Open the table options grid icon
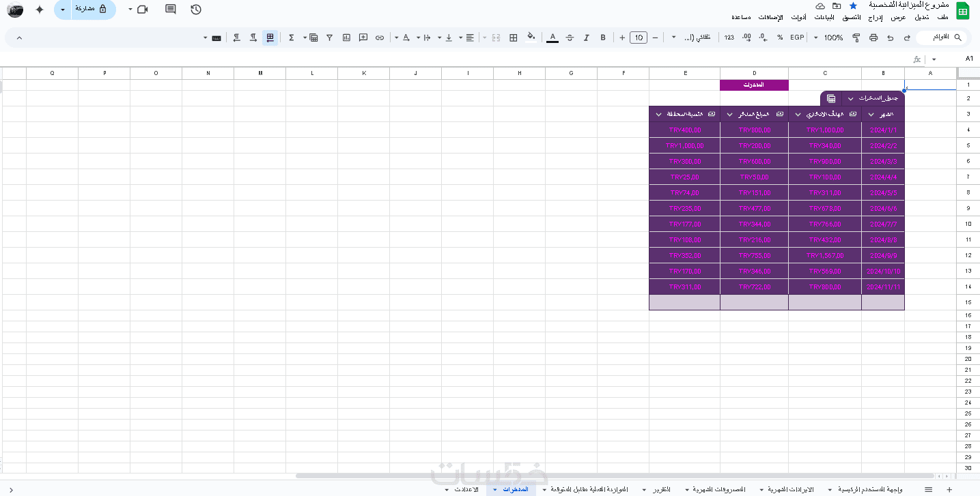 (831, 99)
